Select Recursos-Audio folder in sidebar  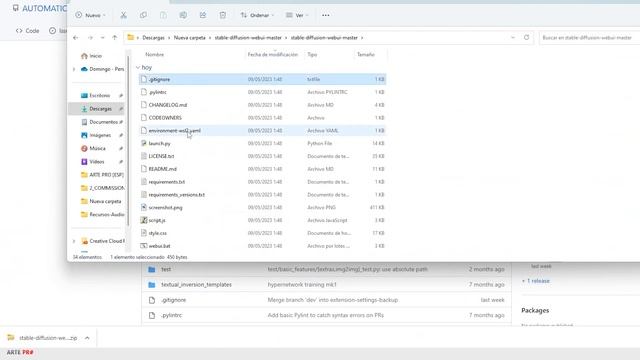[102, 214]
